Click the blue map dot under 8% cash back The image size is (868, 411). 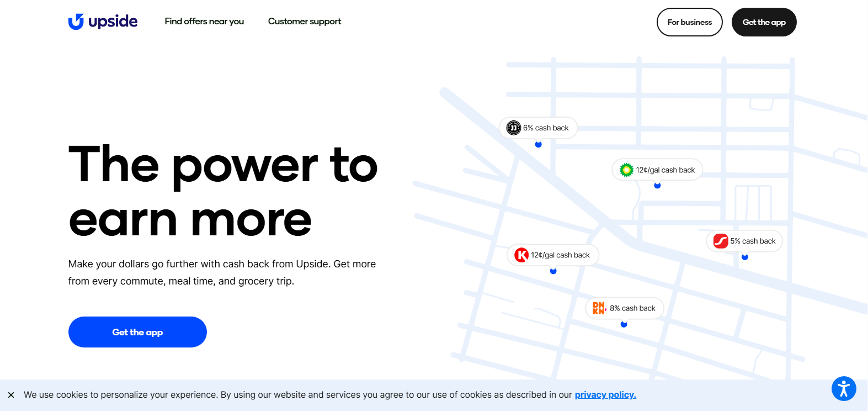624,324
